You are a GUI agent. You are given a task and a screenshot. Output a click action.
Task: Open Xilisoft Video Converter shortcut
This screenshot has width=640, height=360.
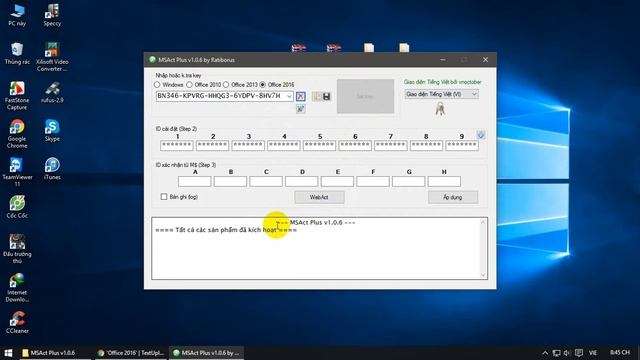tap(52, 57)
